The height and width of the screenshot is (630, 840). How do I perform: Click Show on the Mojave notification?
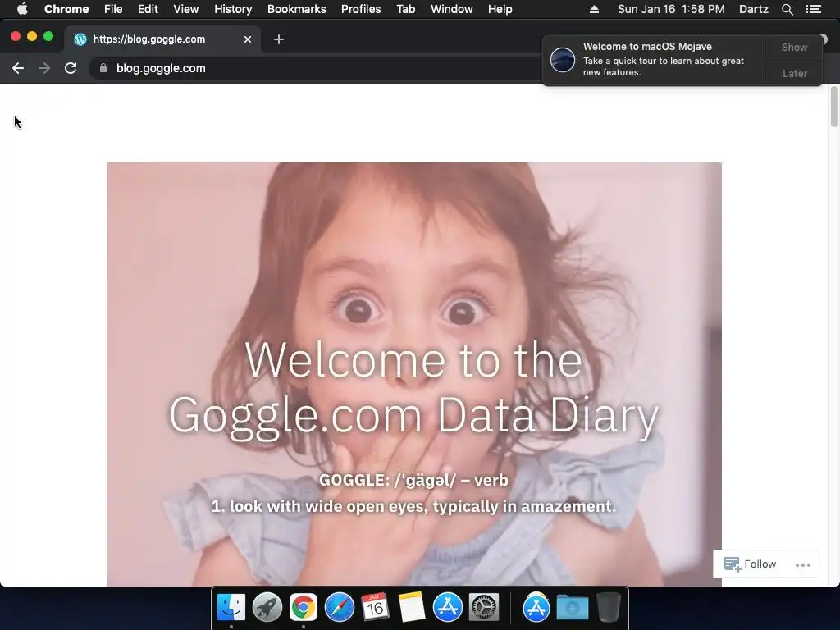click(794, 47)
